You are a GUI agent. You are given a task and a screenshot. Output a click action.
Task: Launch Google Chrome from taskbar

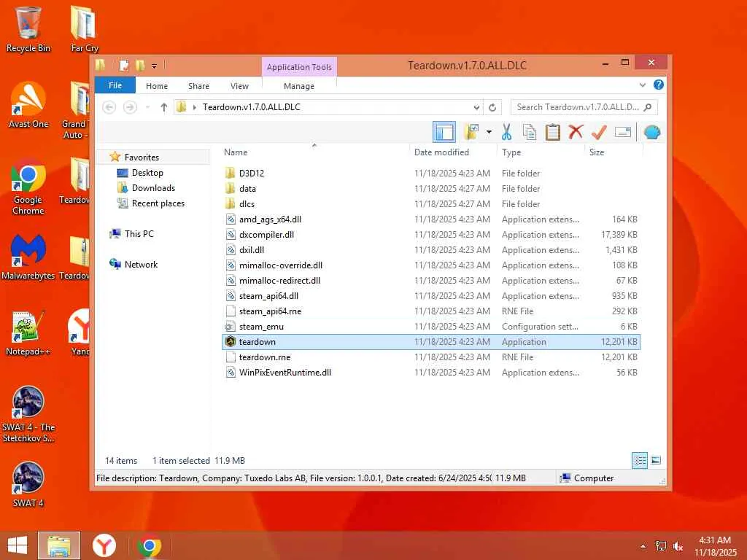pyautogui.click(x=149, y=545)
